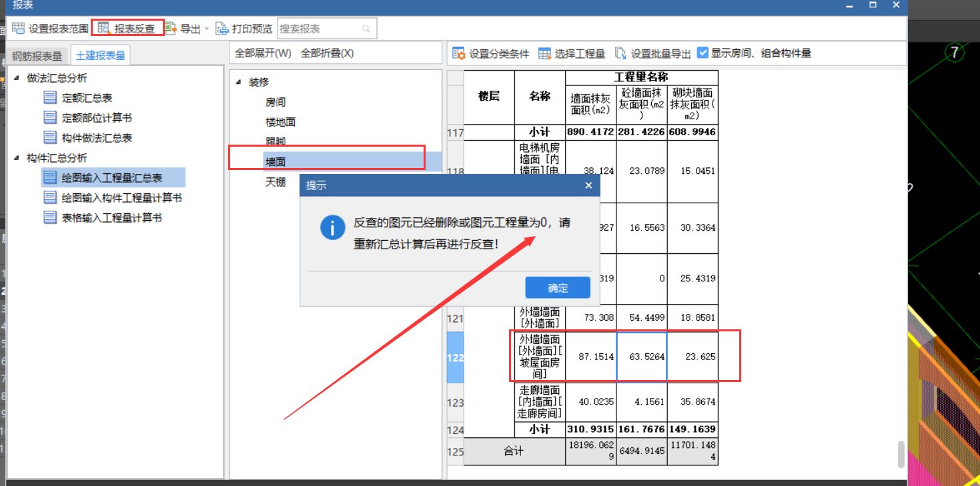The image size is (980, 486).
Task: Switch to the 钢筋报表量 tab
Action: [x=37, y=56]
